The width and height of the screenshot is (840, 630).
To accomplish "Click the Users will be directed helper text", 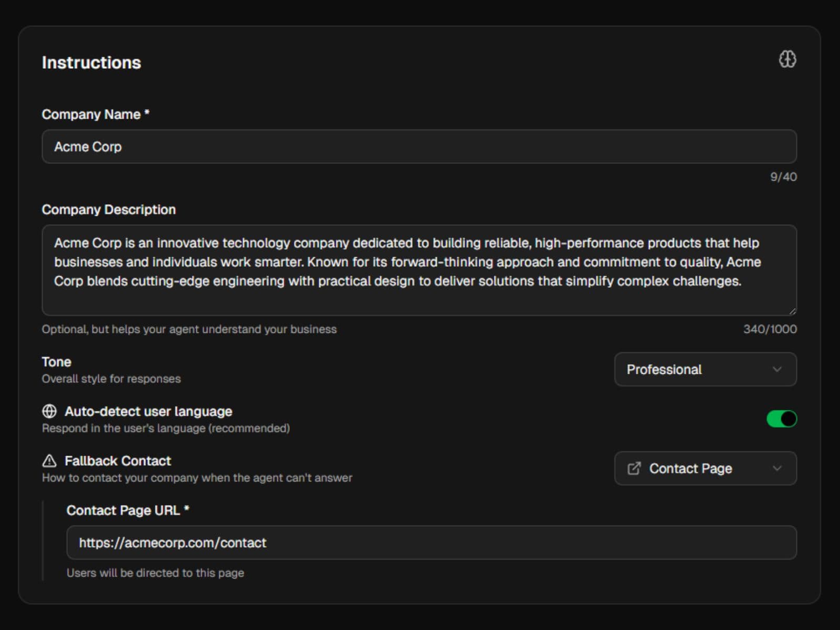I will click(x=155, y=573).
